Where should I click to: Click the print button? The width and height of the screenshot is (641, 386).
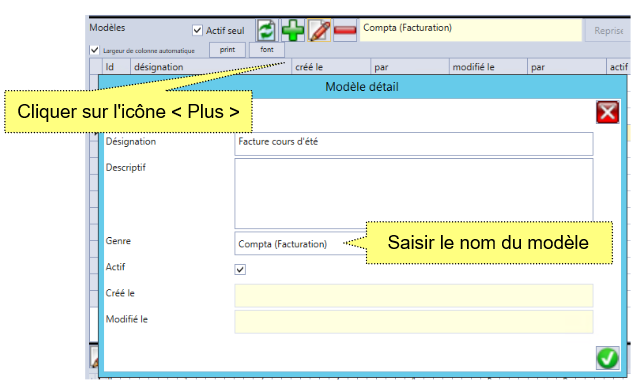(227, 50)
